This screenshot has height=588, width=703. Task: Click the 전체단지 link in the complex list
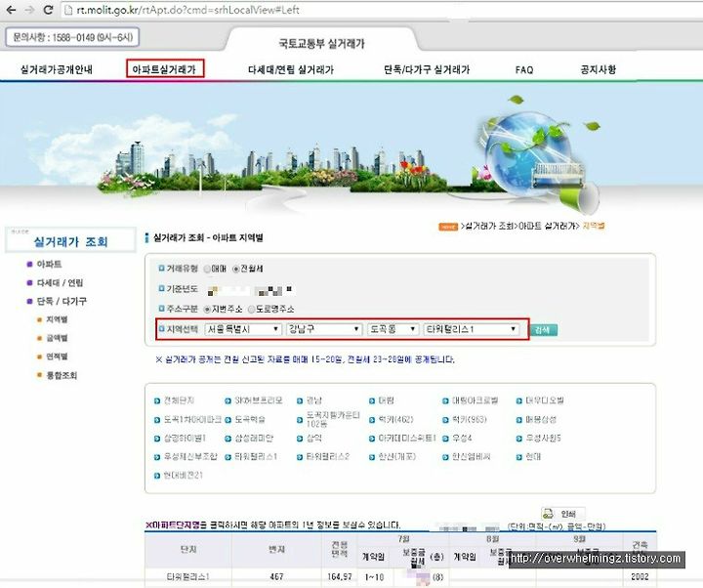(179, 400)
